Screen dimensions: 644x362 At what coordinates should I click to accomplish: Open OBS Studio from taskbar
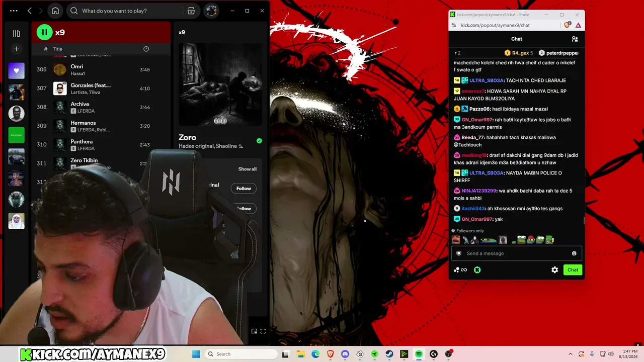pos(448,354)
